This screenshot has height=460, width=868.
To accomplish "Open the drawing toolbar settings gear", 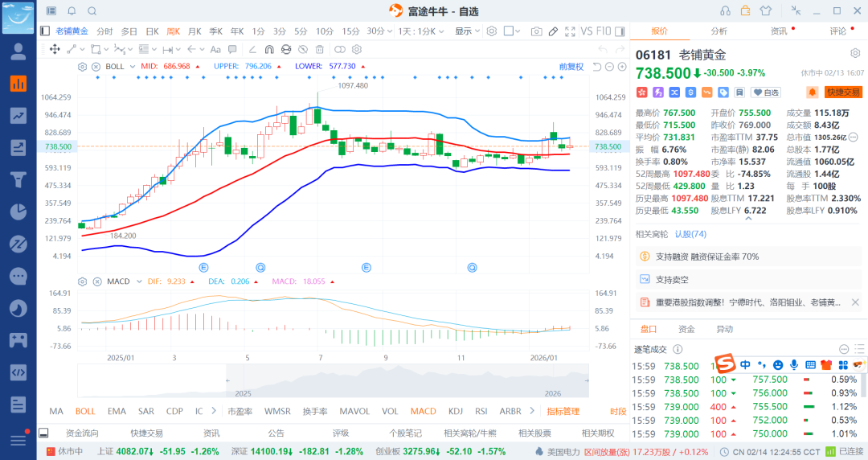I will [357, 49].
